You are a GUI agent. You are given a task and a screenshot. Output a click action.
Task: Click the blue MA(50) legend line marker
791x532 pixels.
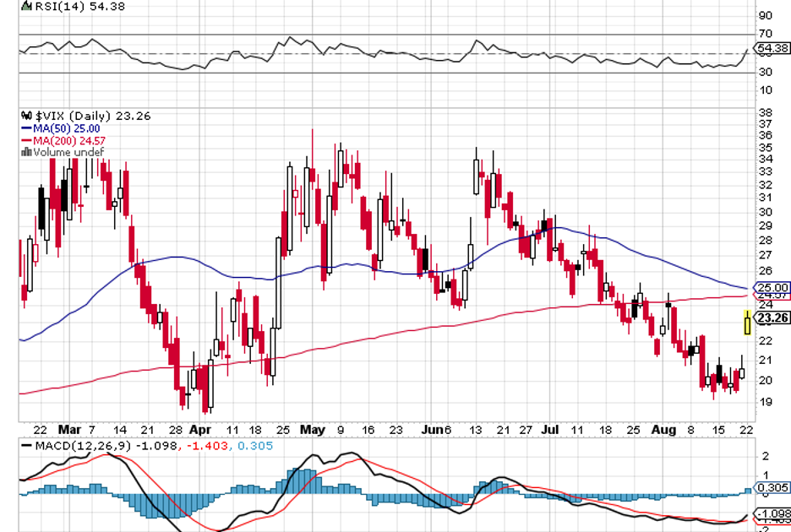click(26, 128)
